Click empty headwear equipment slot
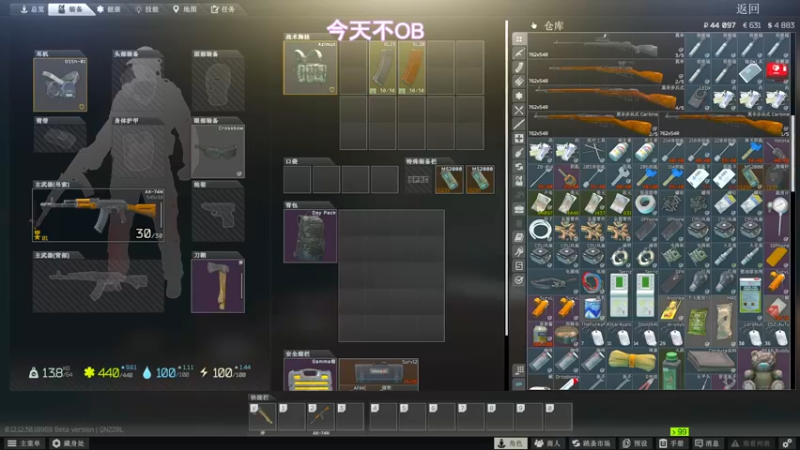This screenshot has height=450, width=800. [x=139, y=85]
